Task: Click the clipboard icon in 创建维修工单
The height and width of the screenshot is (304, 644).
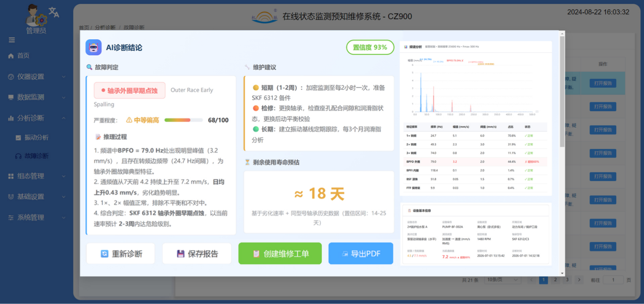Action: pyautogui.click(x=256, y=254)
